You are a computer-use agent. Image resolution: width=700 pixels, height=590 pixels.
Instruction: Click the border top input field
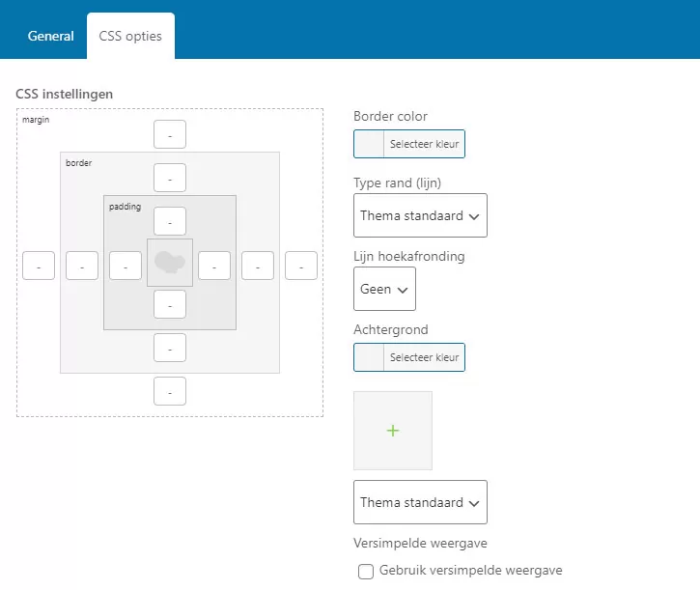click(170, 179)
